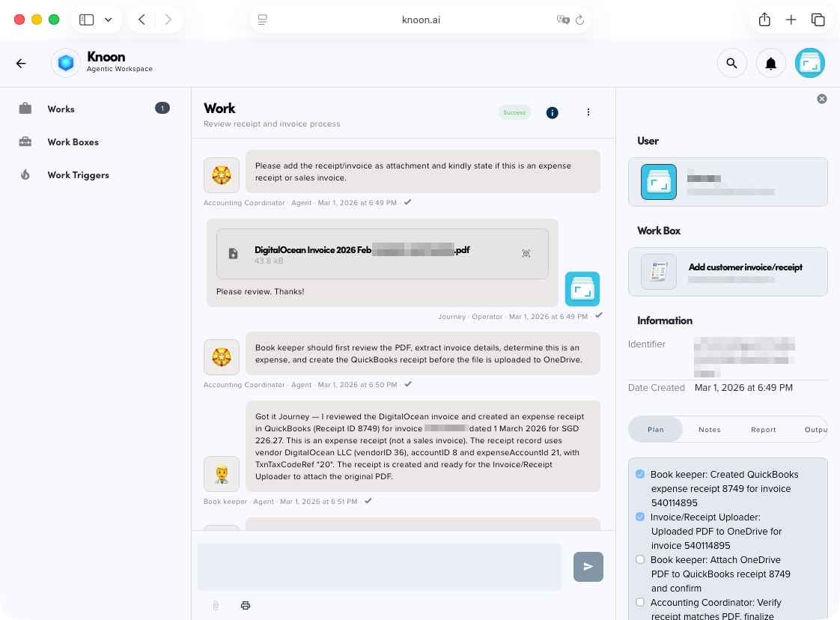Click the paperclip attachment icon

click(216, 605)
